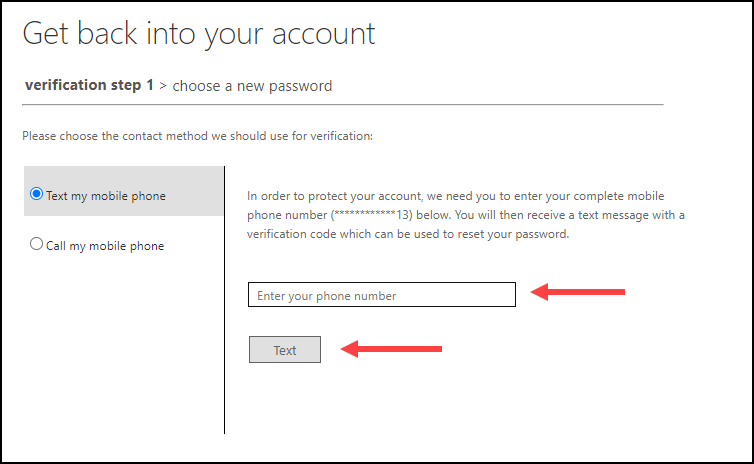Click the "Call my mobile phone" label text
Image resolution: width=754 pixels, height=464 pixels.
pos(104,245)
